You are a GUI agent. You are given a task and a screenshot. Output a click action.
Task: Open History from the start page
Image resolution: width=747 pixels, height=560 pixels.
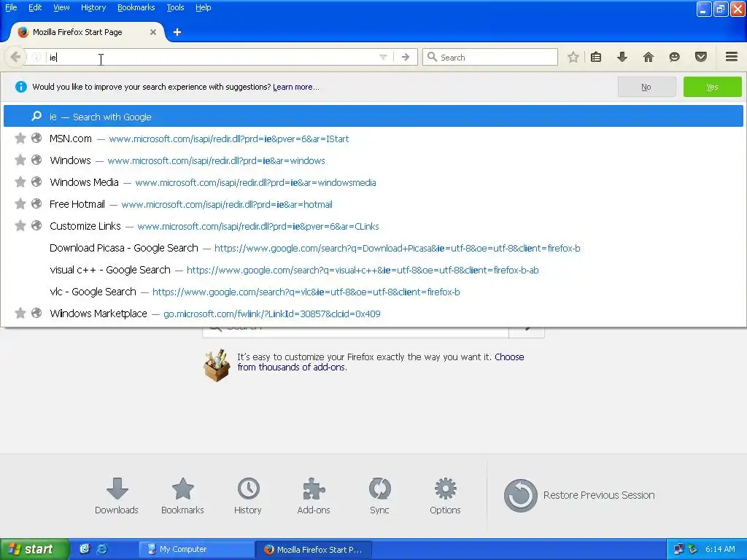pyautogui.click(x=248, y=496)
